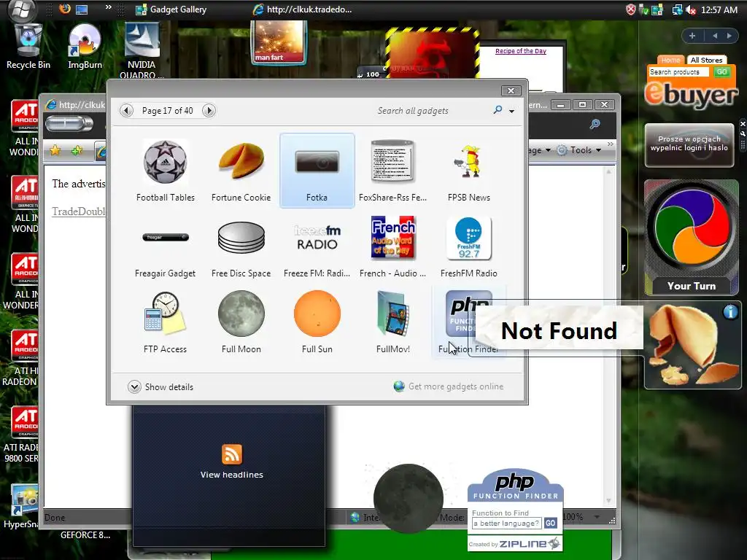Open the Recipe of the Day link
747x560 pixels.
[521, 51]
